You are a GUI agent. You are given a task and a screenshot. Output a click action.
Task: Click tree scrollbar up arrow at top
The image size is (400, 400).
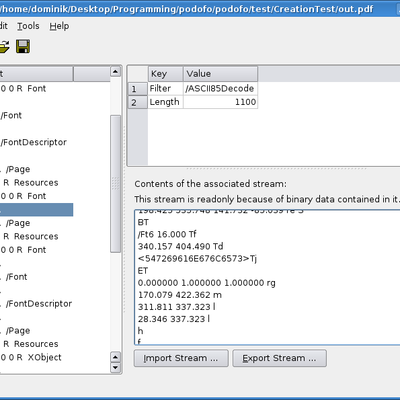pos(115,71)
